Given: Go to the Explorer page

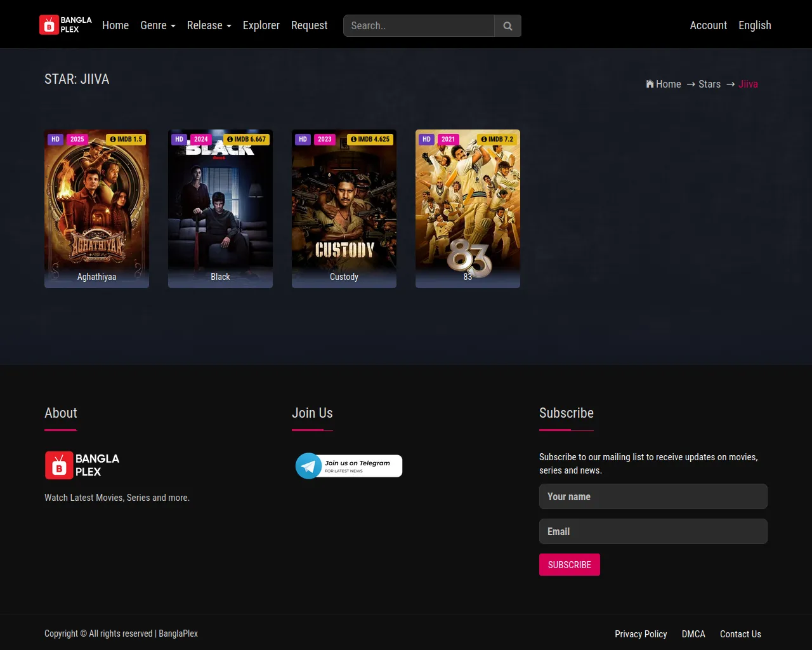Looking at the screenshot, I should point(261,25).
